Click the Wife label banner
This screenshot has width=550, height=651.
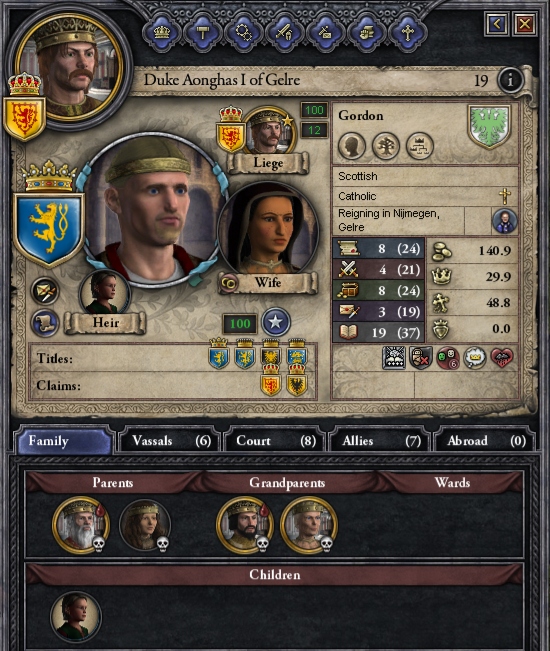[x=268, y=283]
